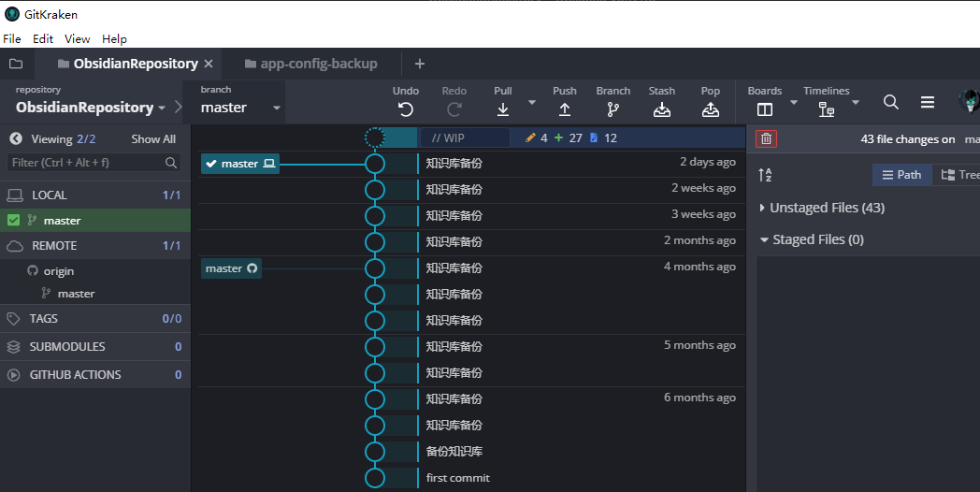Discard all changes with red trash icon

click(767, 138)
